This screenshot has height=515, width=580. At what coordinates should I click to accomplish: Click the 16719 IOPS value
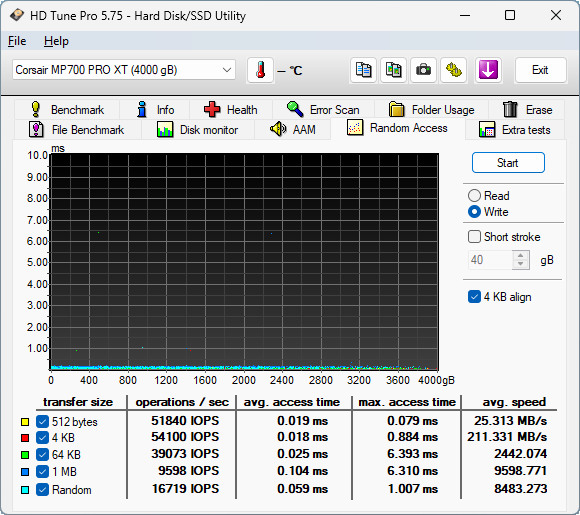185,489
